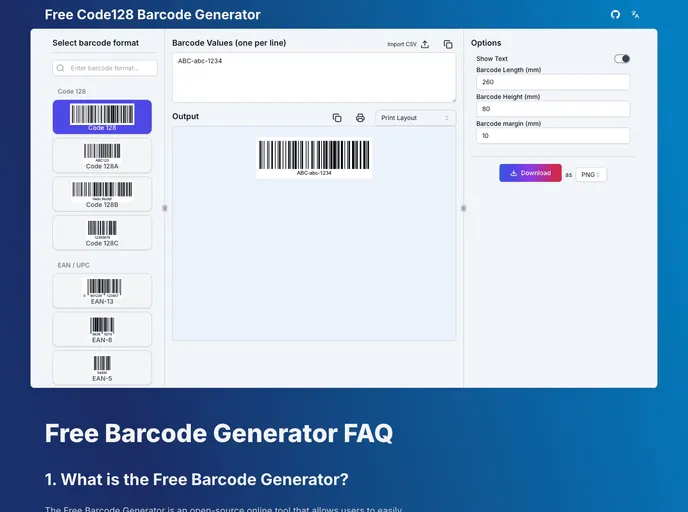Select the EAN-8 format
Viewport: 688px width, 512px height.
coord(102,329)
